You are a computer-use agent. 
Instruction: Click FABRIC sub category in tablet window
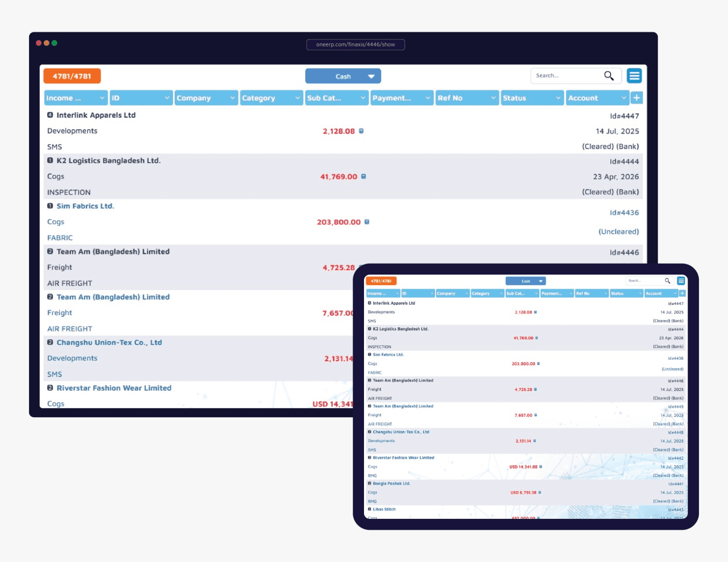(x=374, y=372)
